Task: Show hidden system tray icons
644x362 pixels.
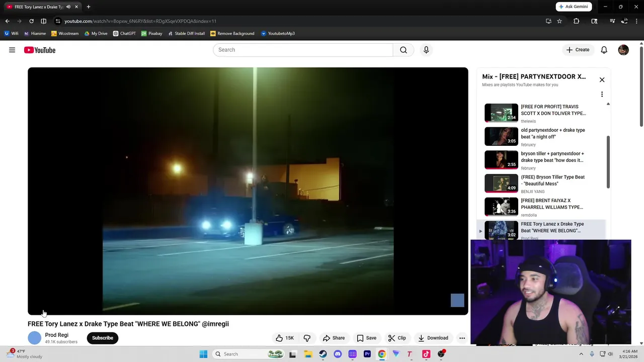Action: [581, 354]
